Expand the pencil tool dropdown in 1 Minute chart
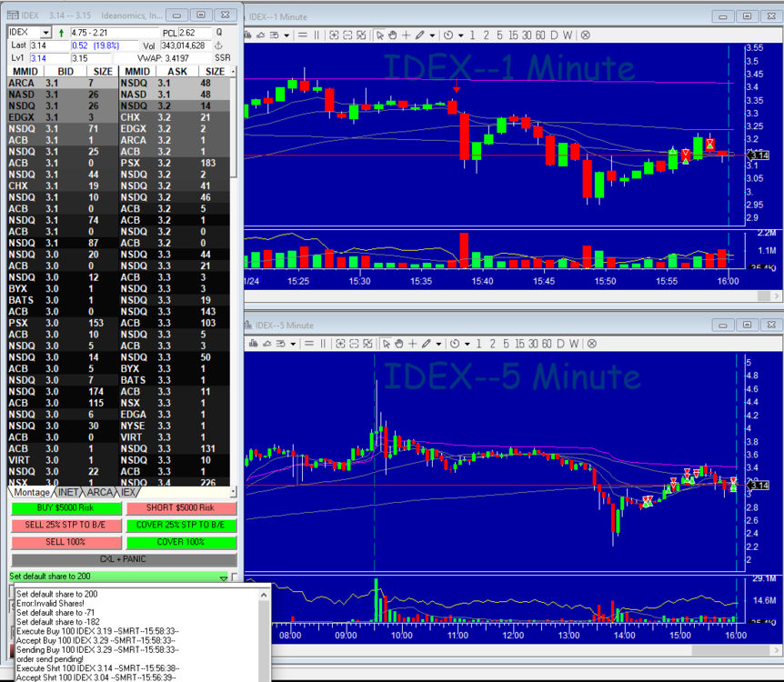Screen dimensions: 784x682 [432, 35]
